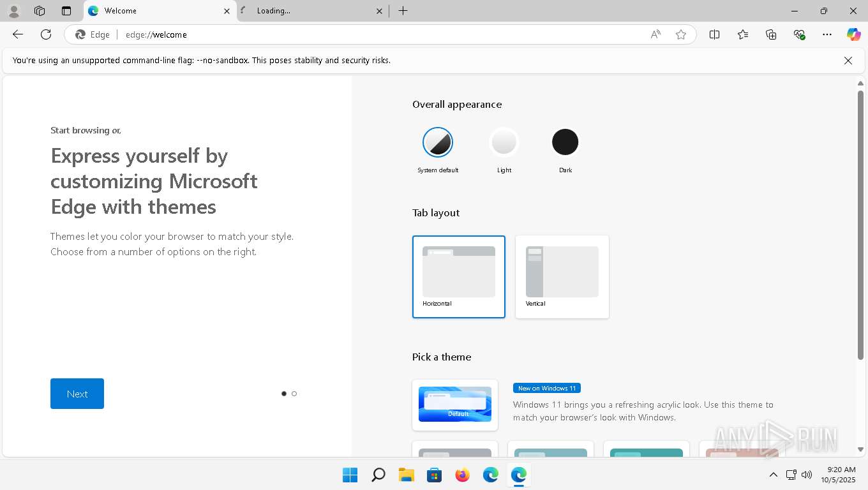Refresh the page
868x490 pixels.
coord(46,34)
